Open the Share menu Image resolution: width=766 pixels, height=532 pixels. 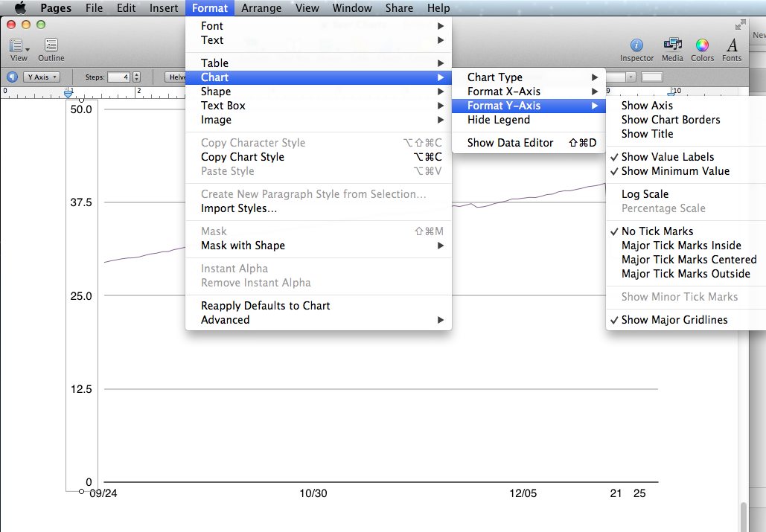[399, 7]
